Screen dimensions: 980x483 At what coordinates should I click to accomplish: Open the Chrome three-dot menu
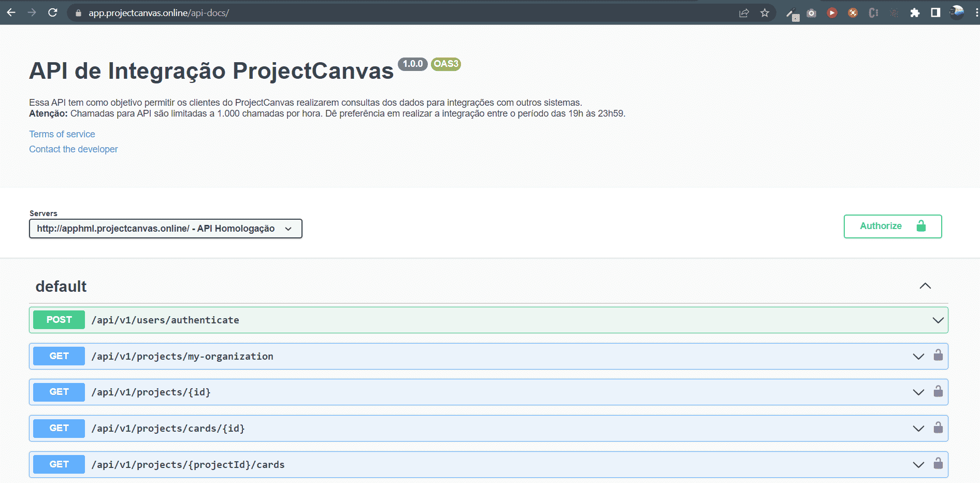point(976,13)
